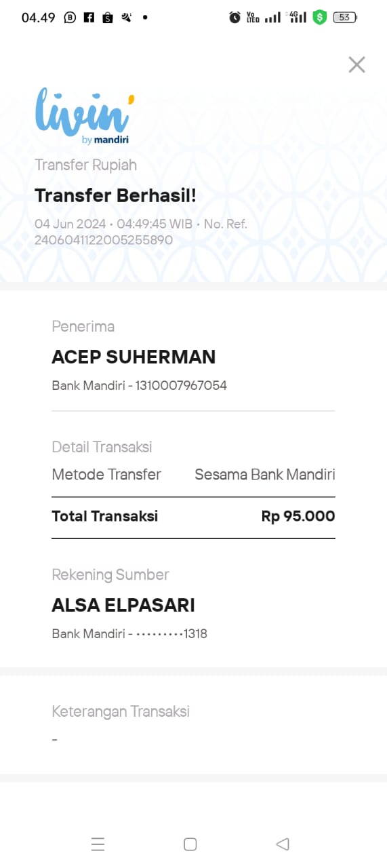
Task: Tap the Android home square icon
Action: click(190, 844)
